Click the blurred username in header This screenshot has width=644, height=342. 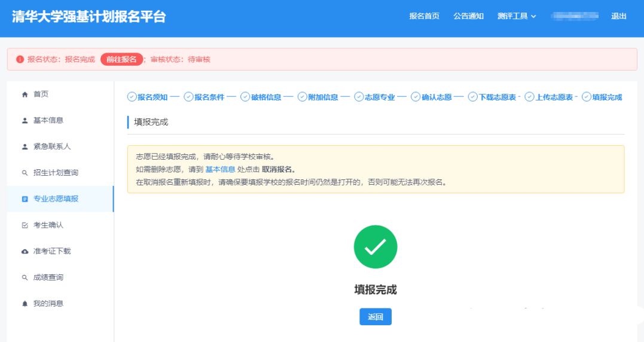(575, 16)
